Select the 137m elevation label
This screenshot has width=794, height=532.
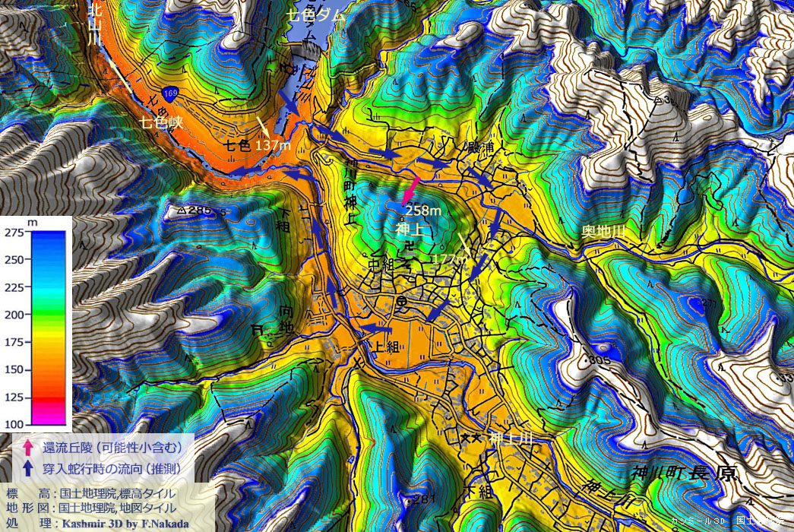pos(274,144)
